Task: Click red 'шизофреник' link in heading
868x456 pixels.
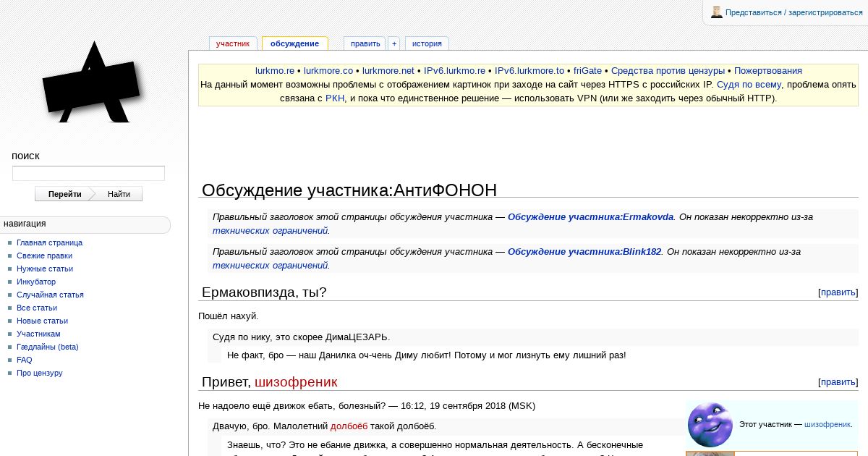Action: (296, 382)
